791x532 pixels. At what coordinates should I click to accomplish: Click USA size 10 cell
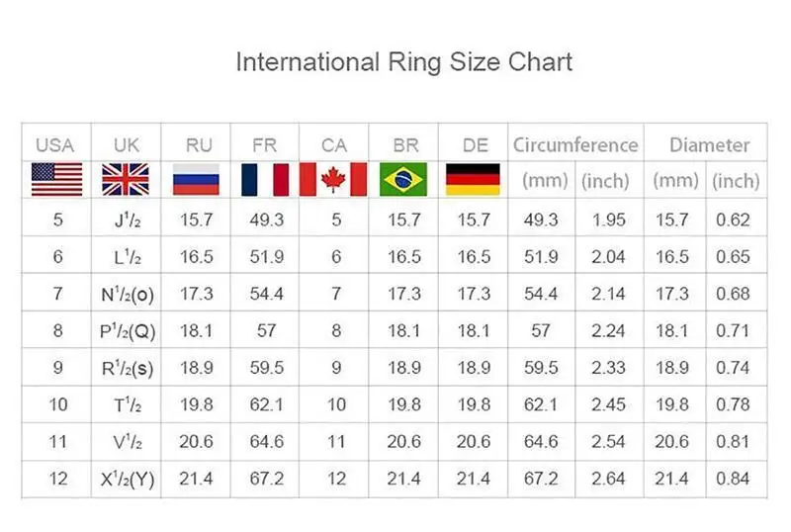58,404
